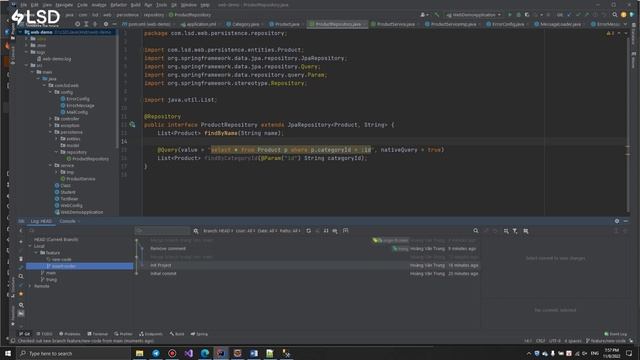Image resolution: width=640 pixels, height=360 pixels.
Task: Collapse the web-demo project root
Action: coord(20,32)
